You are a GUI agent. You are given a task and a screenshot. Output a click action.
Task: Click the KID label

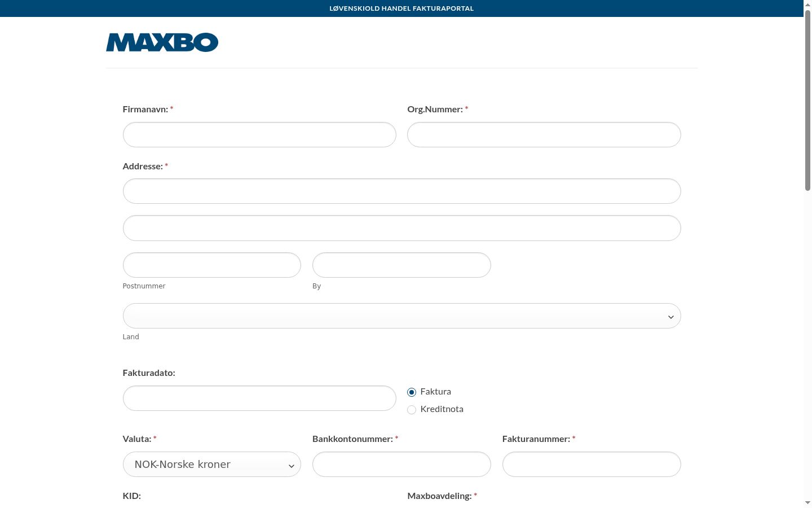tap(132, 496)
